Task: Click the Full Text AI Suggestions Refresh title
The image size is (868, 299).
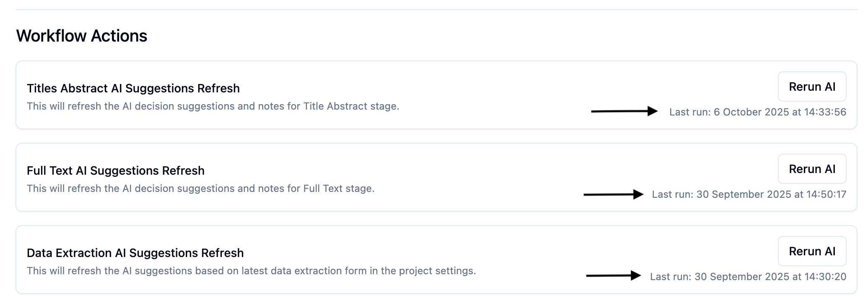Action: 116,171
